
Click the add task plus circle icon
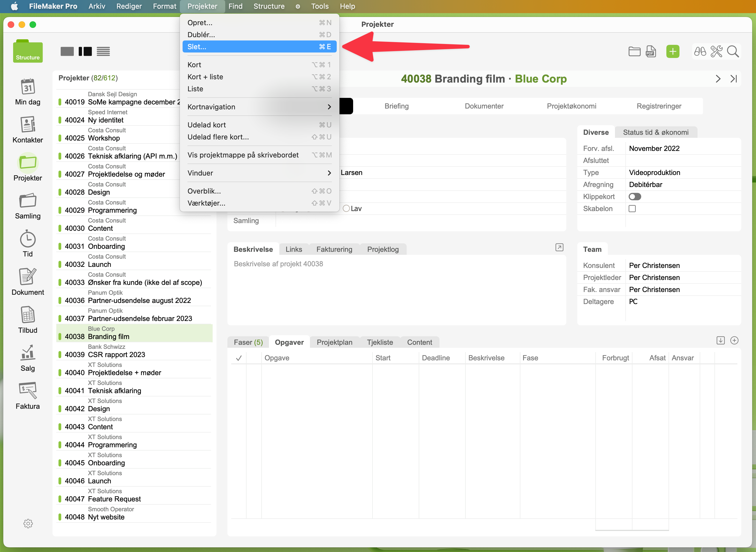(734, 340)
